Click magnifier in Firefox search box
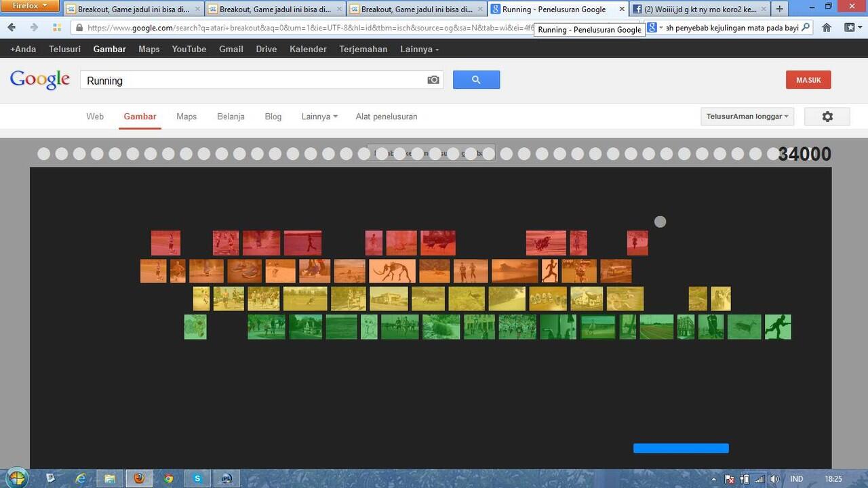This screenshot has height=488, width=868. coord(806,28)
